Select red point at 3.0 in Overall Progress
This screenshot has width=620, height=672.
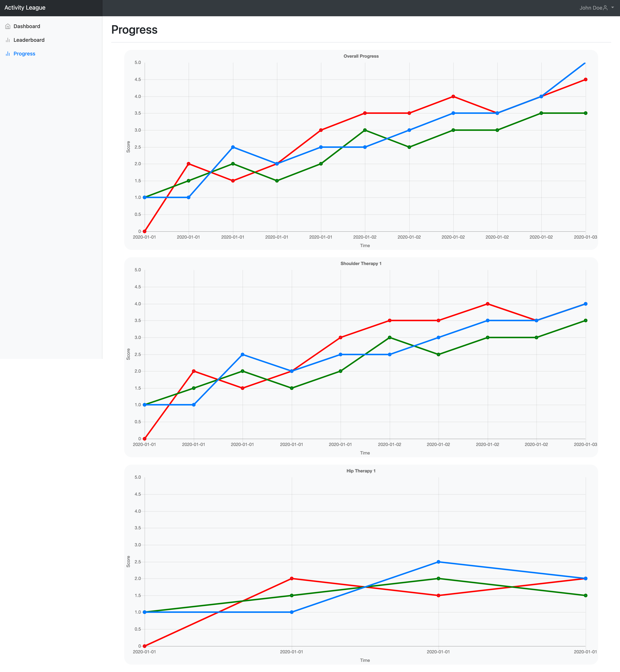tap(321, 130)
